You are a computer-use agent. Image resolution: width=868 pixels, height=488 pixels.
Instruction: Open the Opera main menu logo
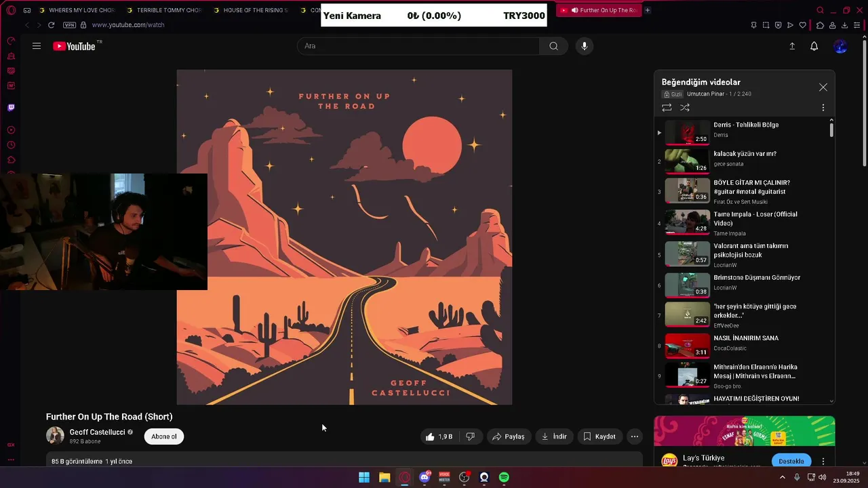(x=11, y=10)
